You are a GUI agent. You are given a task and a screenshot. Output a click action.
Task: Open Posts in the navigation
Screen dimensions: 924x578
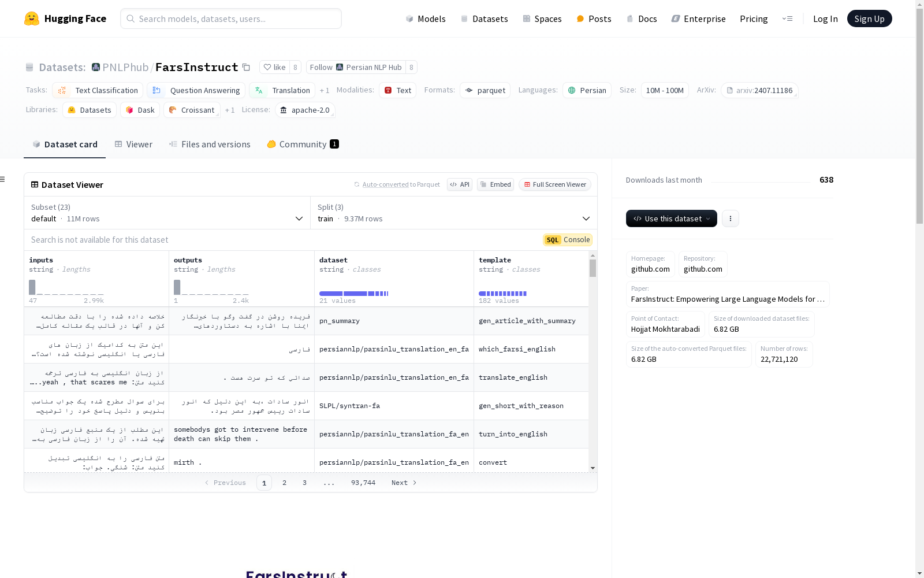click(594, 18)
